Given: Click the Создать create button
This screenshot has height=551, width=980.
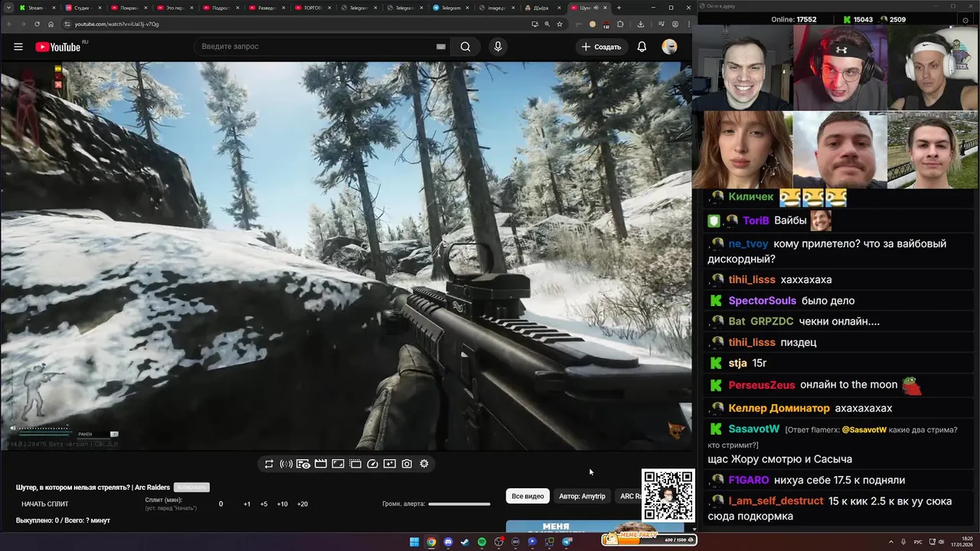Looking at the screenshot, I should (601, 47).
